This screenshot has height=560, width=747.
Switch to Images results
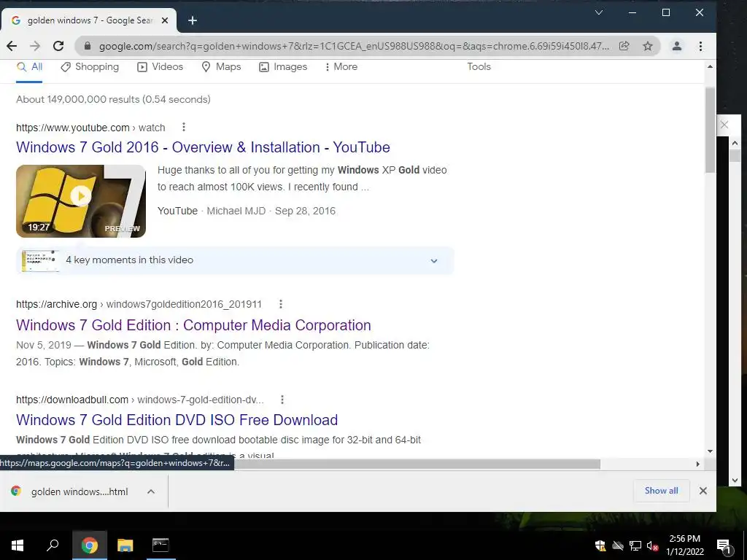pos(283,67)
